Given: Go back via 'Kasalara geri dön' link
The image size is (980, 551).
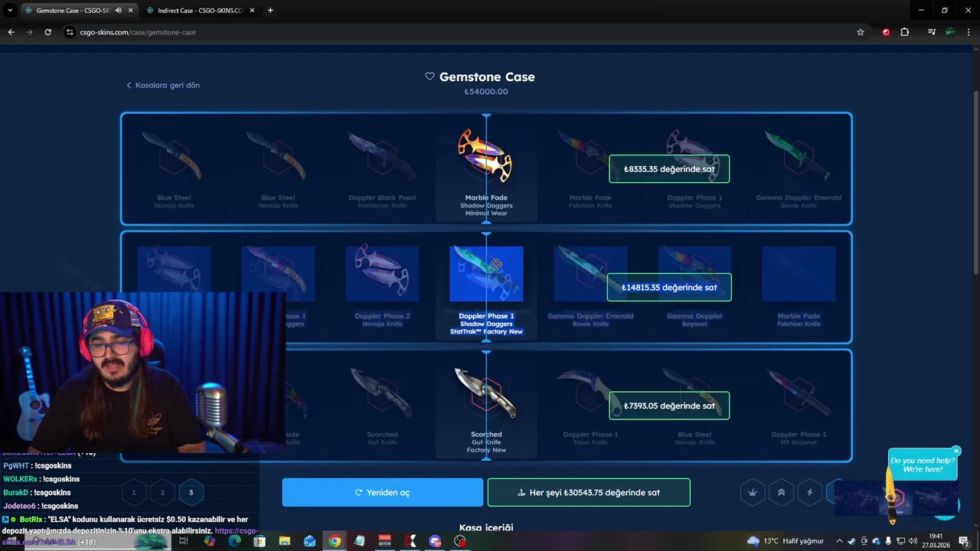Looking at the screenshot, I should pyautogui.click(x=163, y=85).
